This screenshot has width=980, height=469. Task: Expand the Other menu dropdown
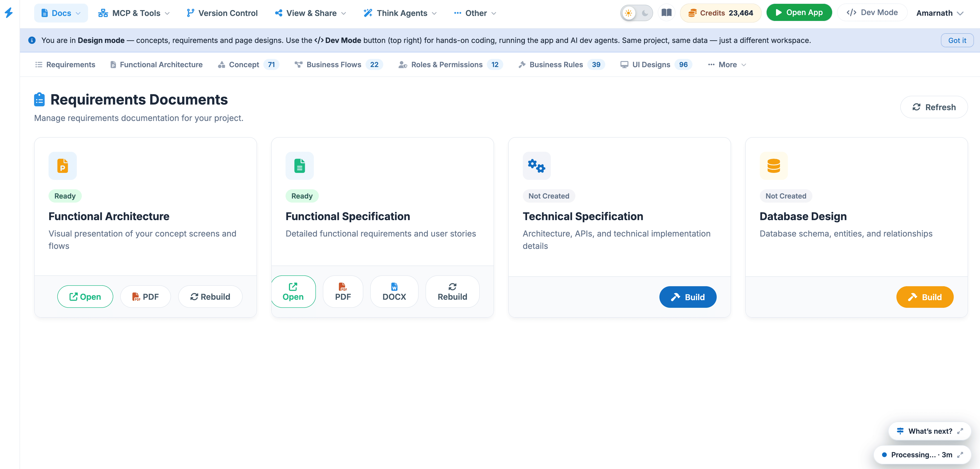pos(475,13)
